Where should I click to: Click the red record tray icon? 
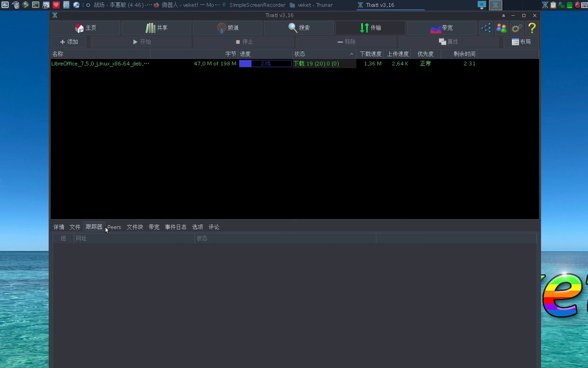[x=577, y=5]
